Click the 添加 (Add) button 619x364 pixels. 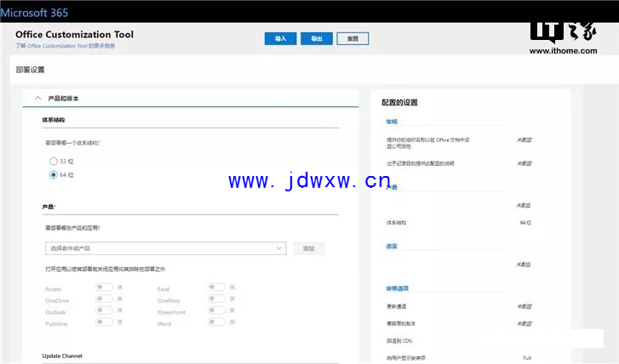pyautogui.click(x=308, y=248)
